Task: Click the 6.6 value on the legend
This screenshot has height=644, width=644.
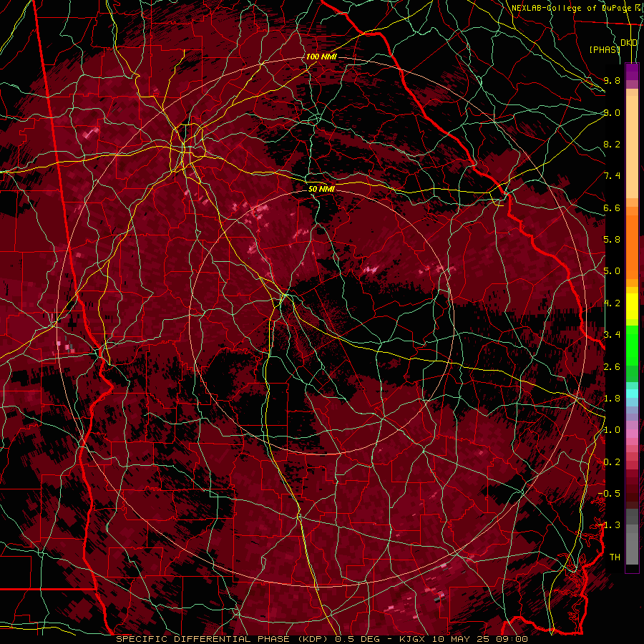Action: click(x=612, y=208)
